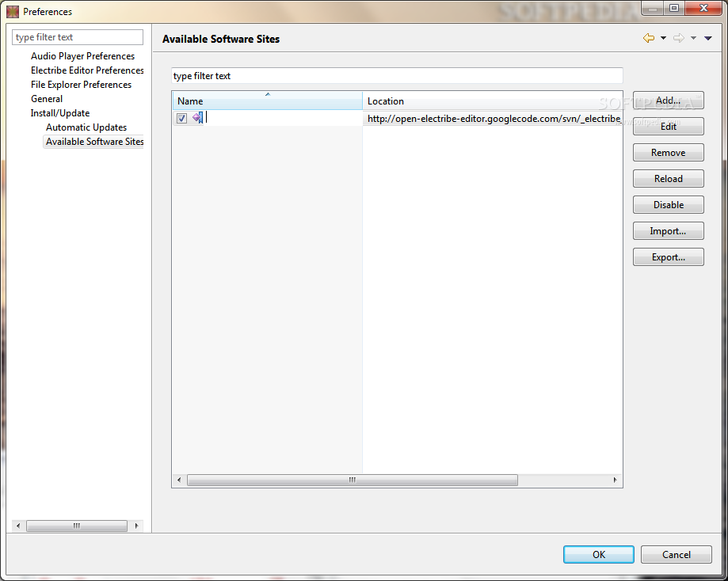The image size is (728, 581).
Task: Click the Preferences window title icon
Action: click(x=13, y=12)
